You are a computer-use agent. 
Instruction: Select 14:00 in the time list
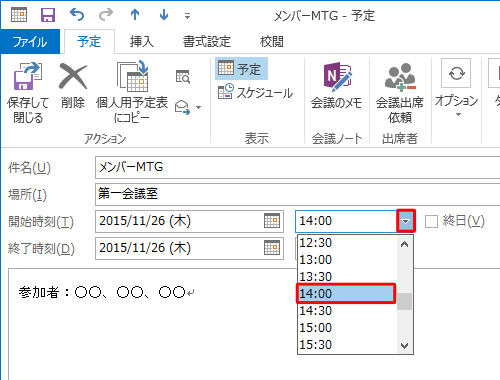(x=346, y=294)
